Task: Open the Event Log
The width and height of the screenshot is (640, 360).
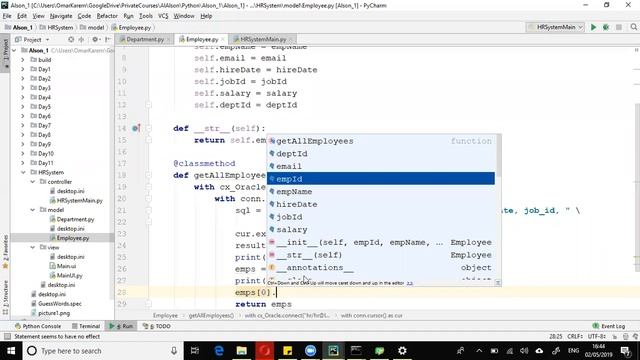Action: click(x=609, y=326)
